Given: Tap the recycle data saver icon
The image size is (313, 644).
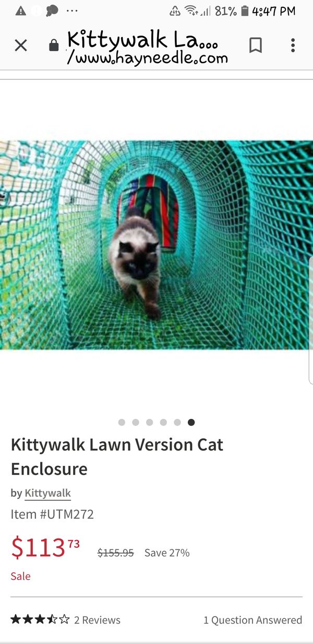Looking at the screenshot, I should tap(175, 11).
